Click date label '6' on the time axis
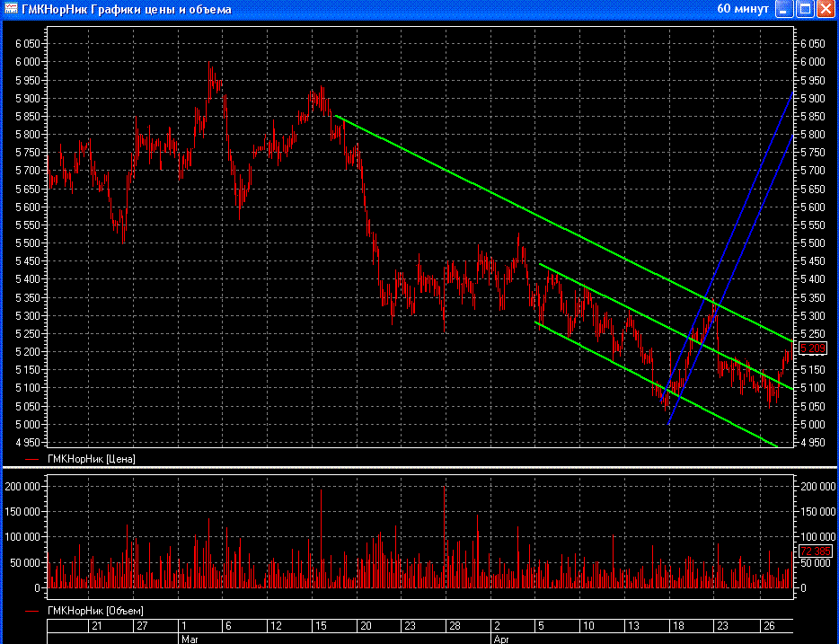The width and height of the screenshot is (839, 644). click(228, 626)
